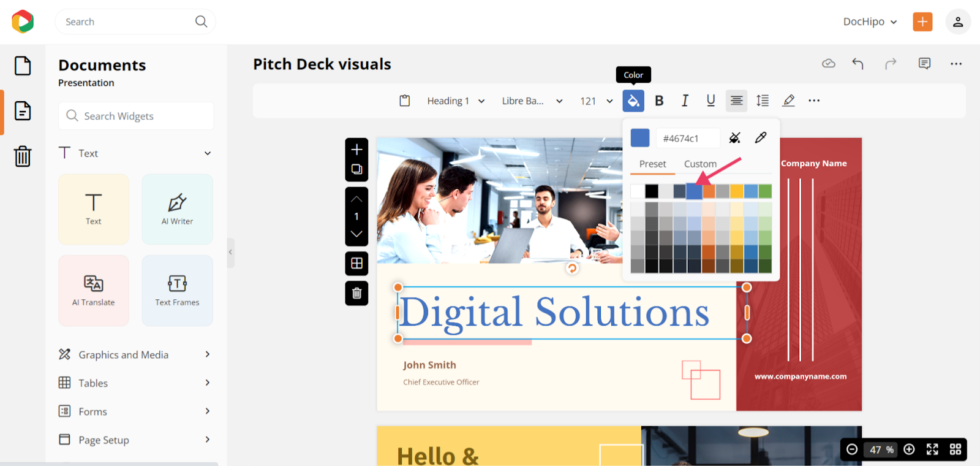Open the slide layout grid icon
The width and height of the screenshot is (980, 466).
[356, 264]
